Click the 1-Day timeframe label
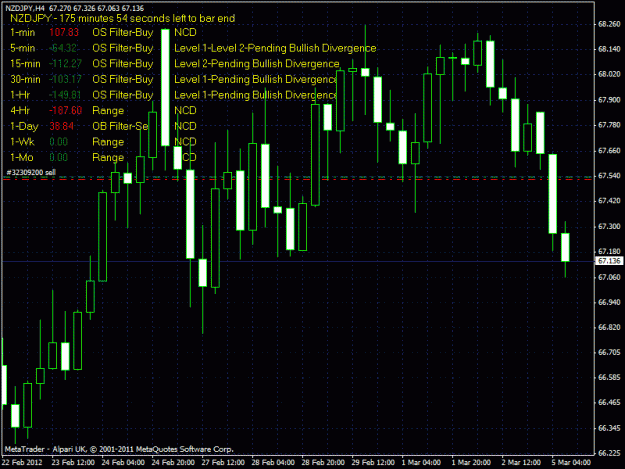The width and height of the screenshot is (625, 469). click(x=24, y=127)
